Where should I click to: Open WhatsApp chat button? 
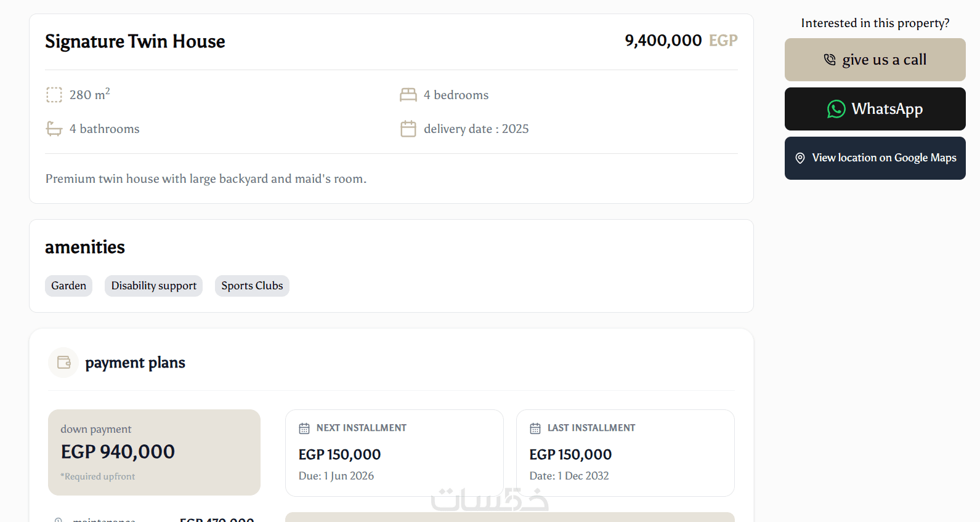tap(875, 109)
